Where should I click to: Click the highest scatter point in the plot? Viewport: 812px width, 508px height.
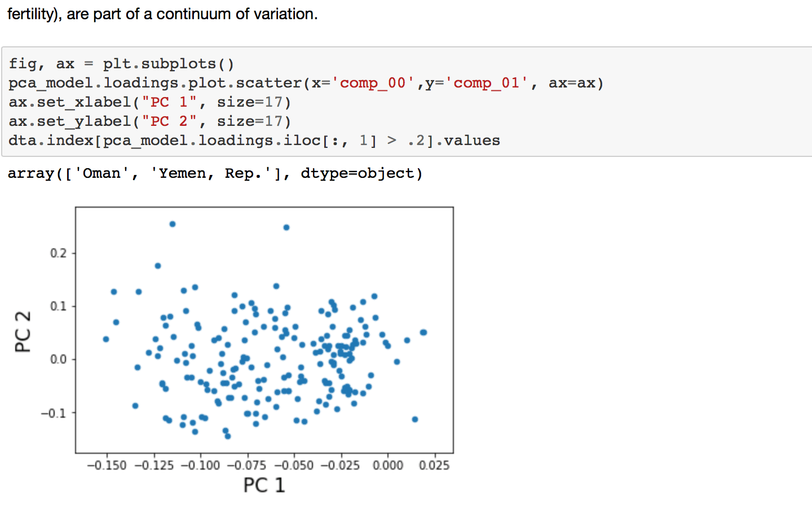(x=173, y=224)
